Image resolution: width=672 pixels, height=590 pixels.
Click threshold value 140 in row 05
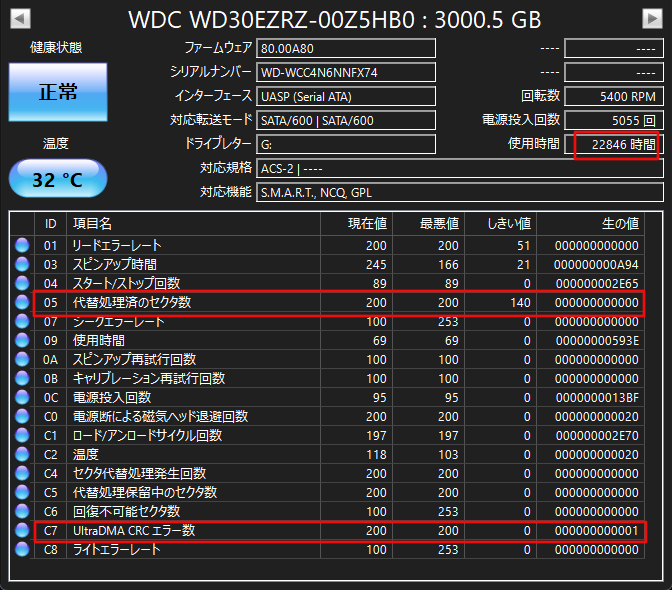[x=520, y=302]
